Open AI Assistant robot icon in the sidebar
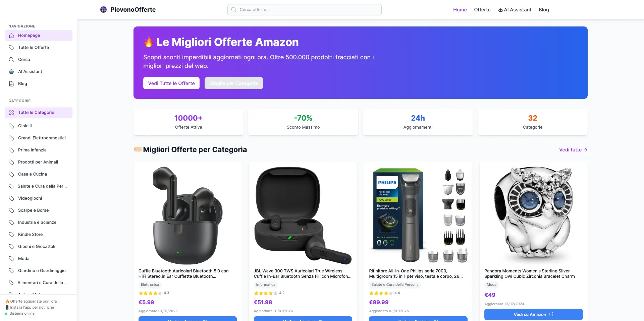Image resolution: width=644 pixels, height=321 pixels. click(11, 72)
